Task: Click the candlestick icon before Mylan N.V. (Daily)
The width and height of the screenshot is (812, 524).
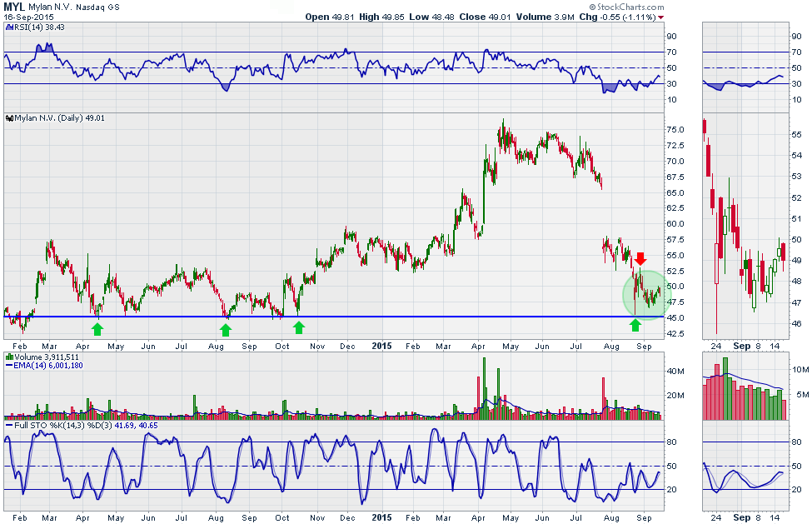Action: pos(9,118)
